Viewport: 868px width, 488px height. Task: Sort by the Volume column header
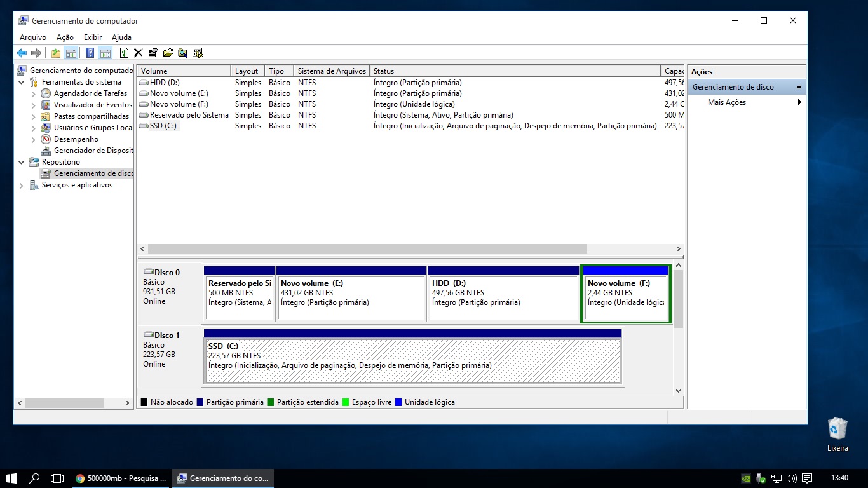(x=184, y=71)
